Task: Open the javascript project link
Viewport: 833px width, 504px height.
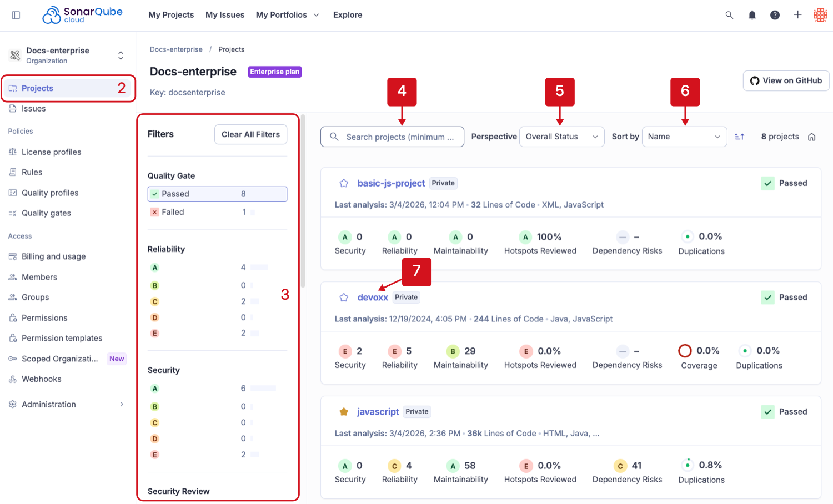Action: 378,412
